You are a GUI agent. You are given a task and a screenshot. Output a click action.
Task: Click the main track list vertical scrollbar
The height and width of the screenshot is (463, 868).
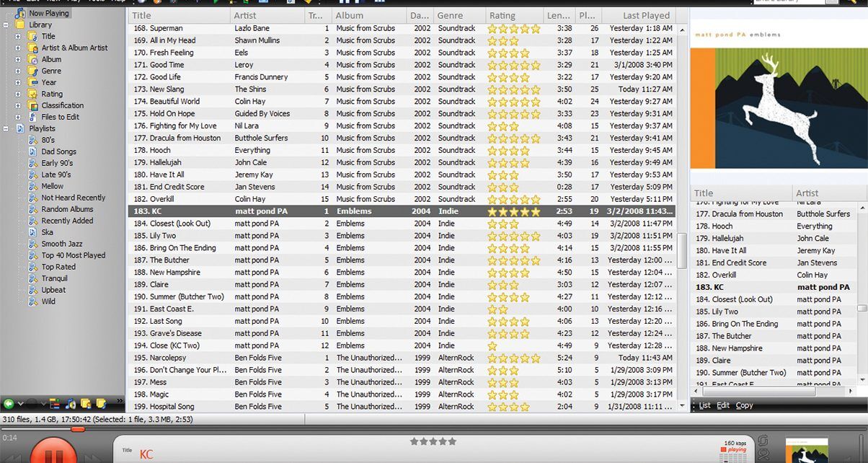[x=683, y=250]
